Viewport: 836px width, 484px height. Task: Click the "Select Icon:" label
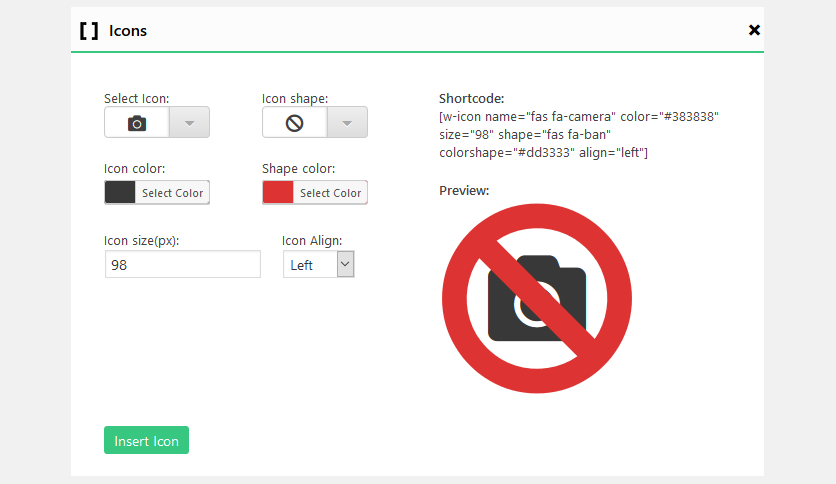[x=137, y=99]
